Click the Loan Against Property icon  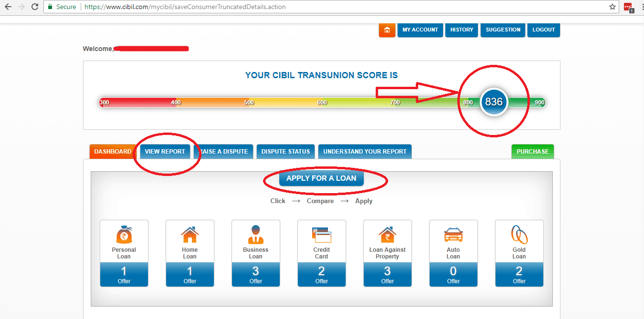[x=387, y=235]
